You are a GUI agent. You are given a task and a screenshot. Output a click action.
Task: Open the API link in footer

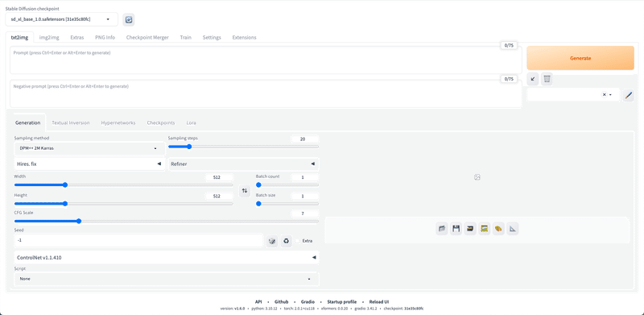click(258, 302)
